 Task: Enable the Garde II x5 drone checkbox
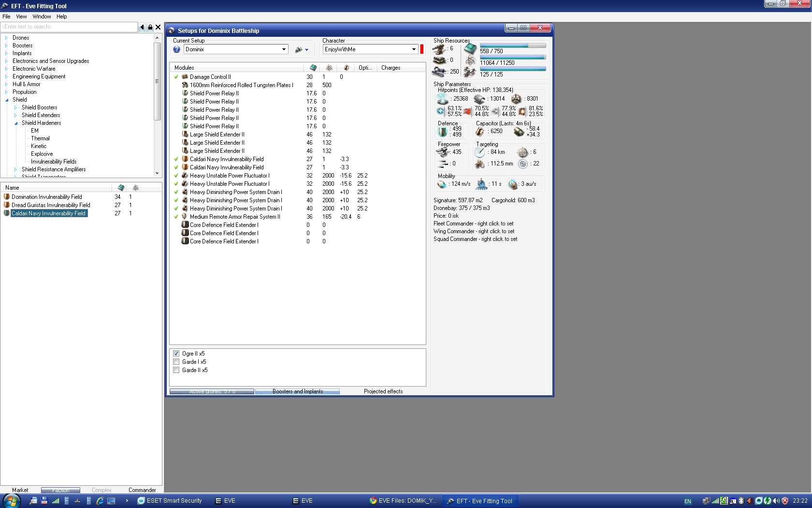[x=176, y=370]
